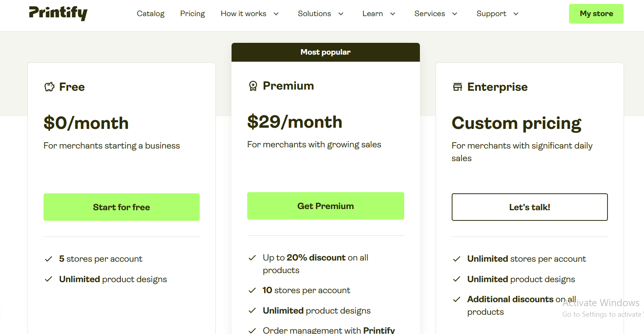This screenshot has width=644, height=334.
Task: Open the Catalog page
Action: (x=151, y=14)
